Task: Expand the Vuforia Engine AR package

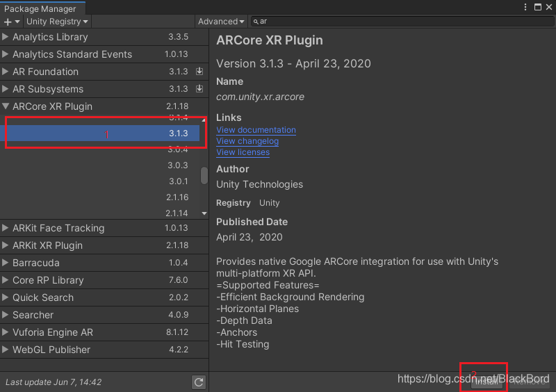Action: point(5,332)
